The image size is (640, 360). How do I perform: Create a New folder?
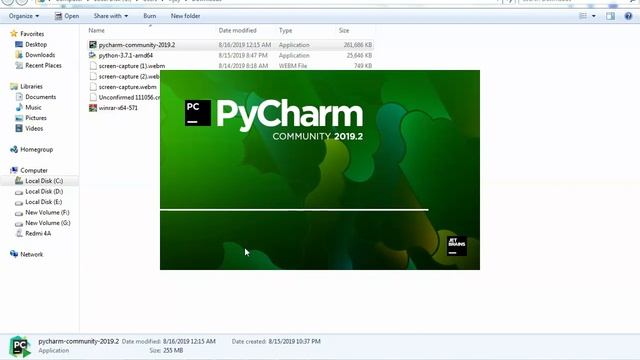[185, 16]
